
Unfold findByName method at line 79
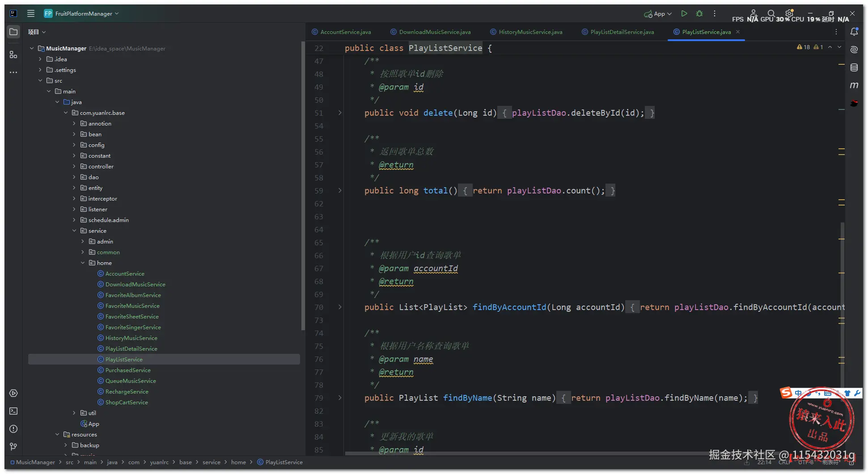click(x=340, y=398)
